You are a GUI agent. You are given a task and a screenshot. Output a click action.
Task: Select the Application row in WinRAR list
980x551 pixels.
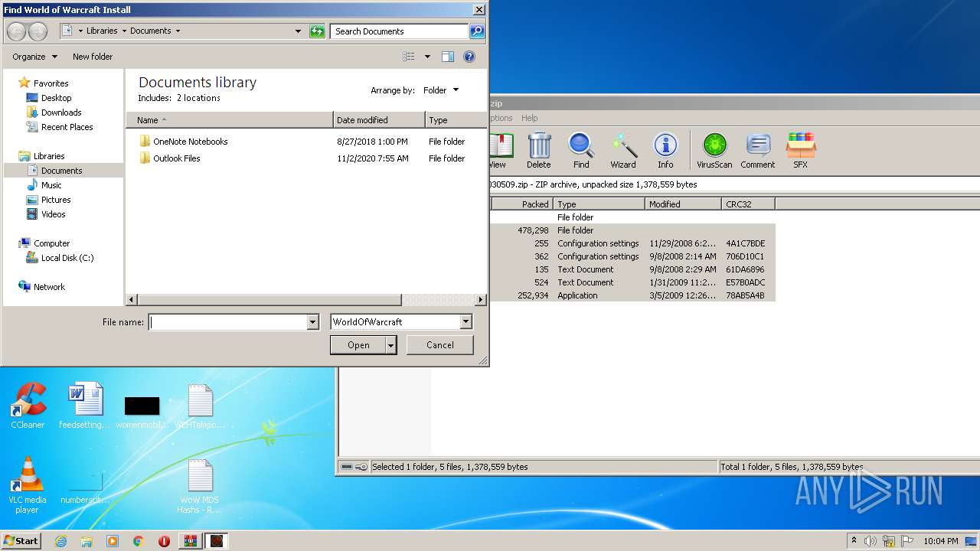coord(633,295)
